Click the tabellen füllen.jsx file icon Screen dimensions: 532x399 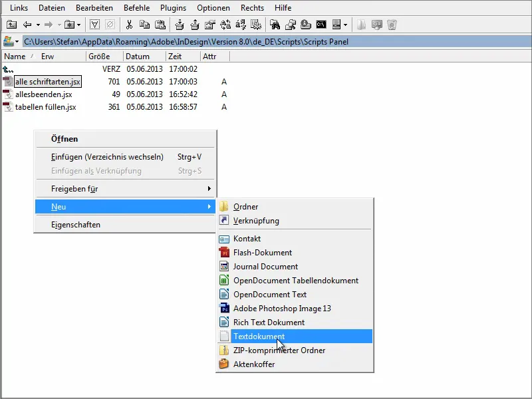(7, 107)
